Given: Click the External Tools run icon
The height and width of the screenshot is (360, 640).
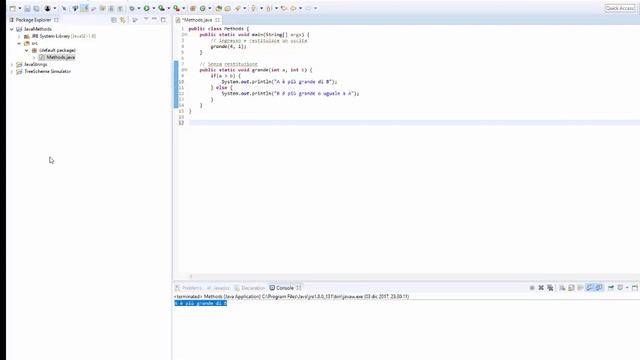Looking at the screenshot, I should pos(176,8).
